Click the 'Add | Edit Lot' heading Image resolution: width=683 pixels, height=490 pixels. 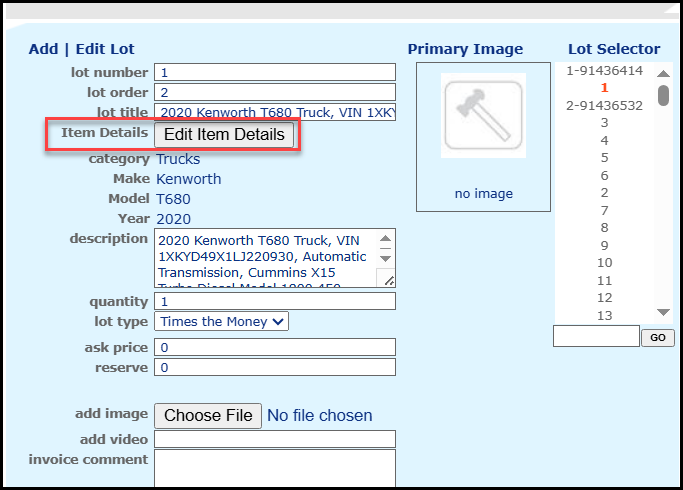(x=81, y=49)
